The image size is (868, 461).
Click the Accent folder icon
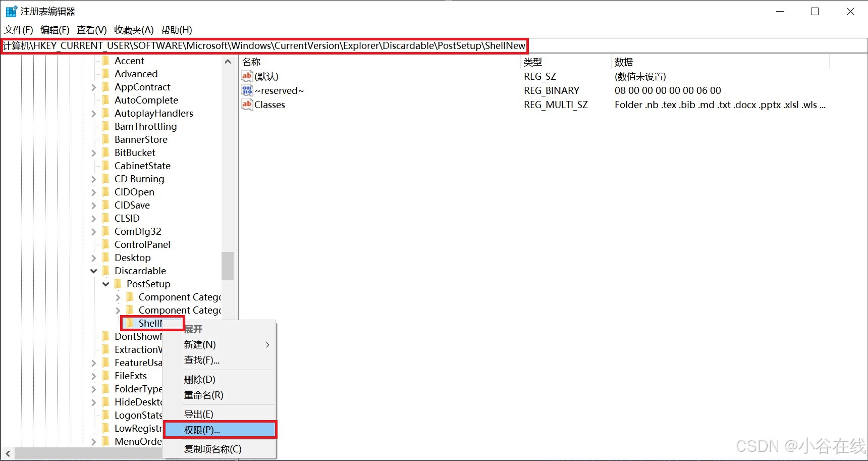[x=106, y=61]
